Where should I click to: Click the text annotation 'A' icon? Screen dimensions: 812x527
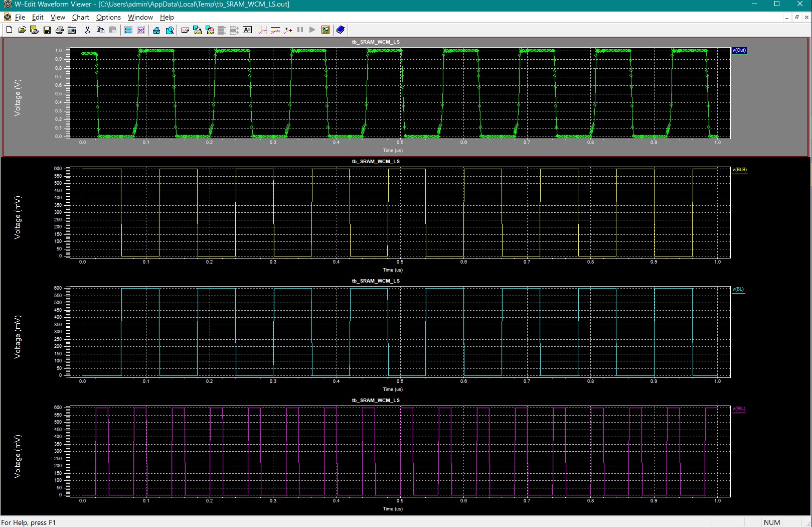coord(247,30)
